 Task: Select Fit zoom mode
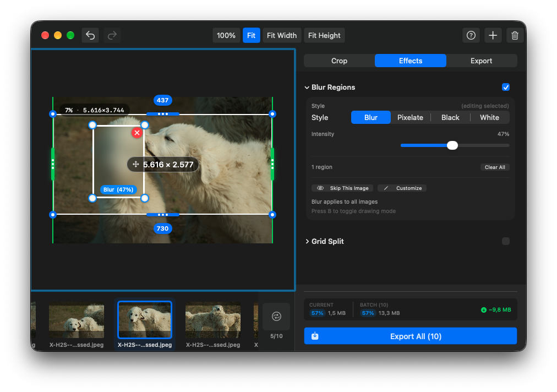pyautogui.click(x=251, y=35)
